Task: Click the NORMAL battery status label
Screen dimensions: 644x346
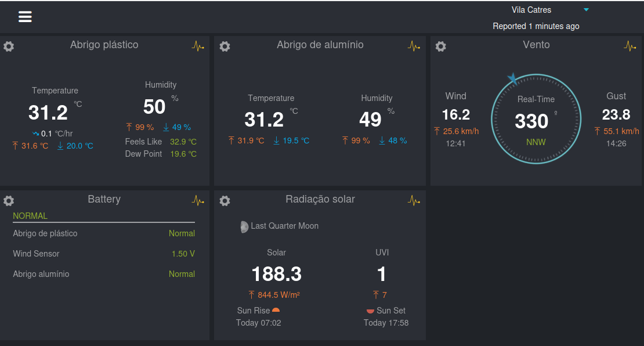Action: click(30, 216)
